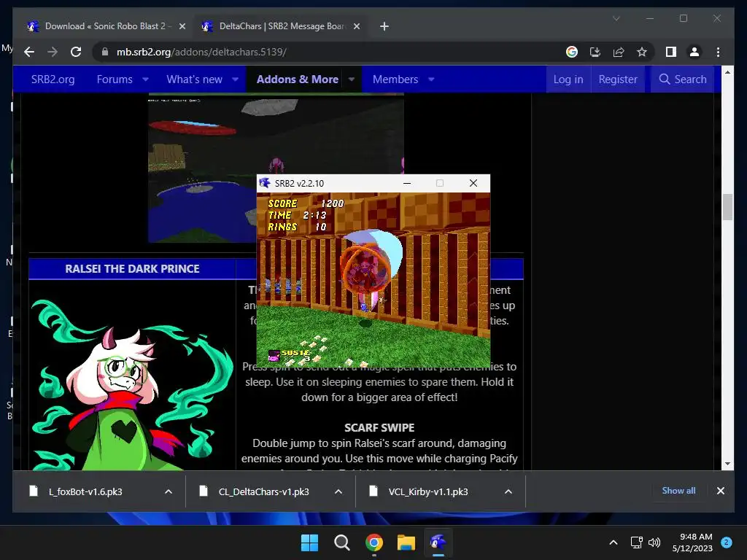Switch to DeltaChars SRB2 Message Board tab

(x=281, y=26)
